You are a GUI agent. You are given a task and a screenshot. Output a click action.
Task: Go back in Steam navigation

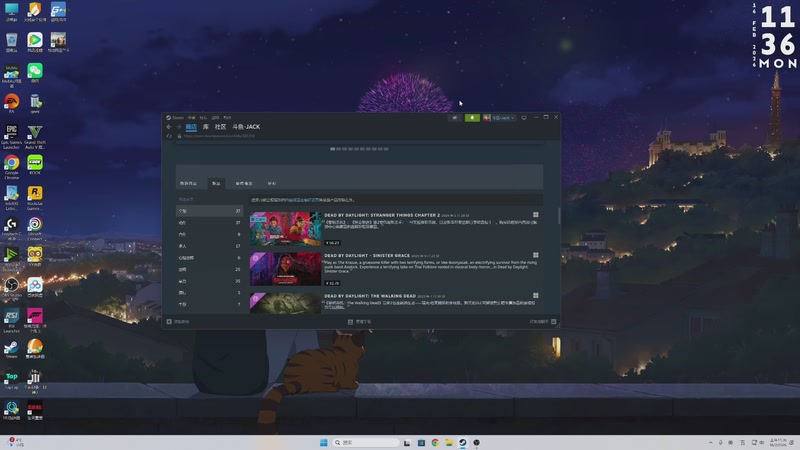[x=169, y=127]
